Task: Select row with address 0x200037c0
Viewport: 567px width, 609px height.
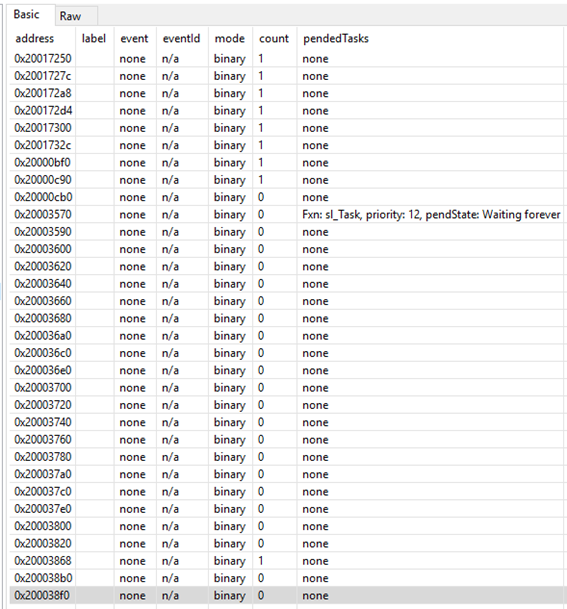Action: point(287,492)
